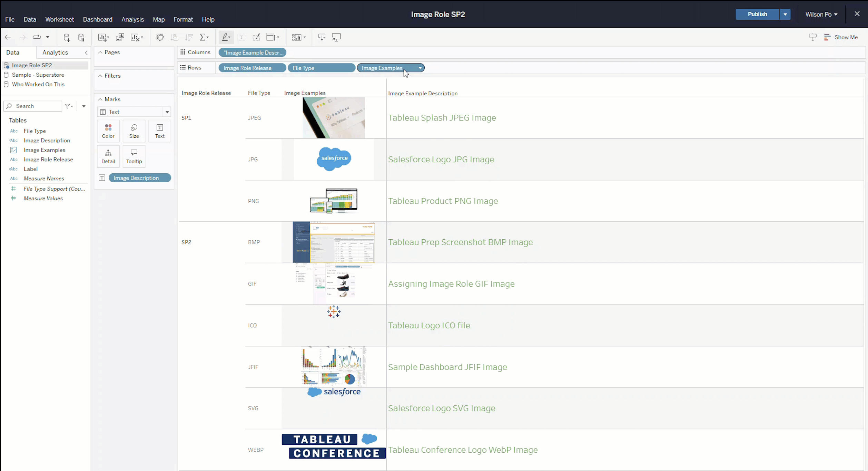Screen dimensions: 868x471
Task: Swap rows and columns
Action: tap(160, 37)
